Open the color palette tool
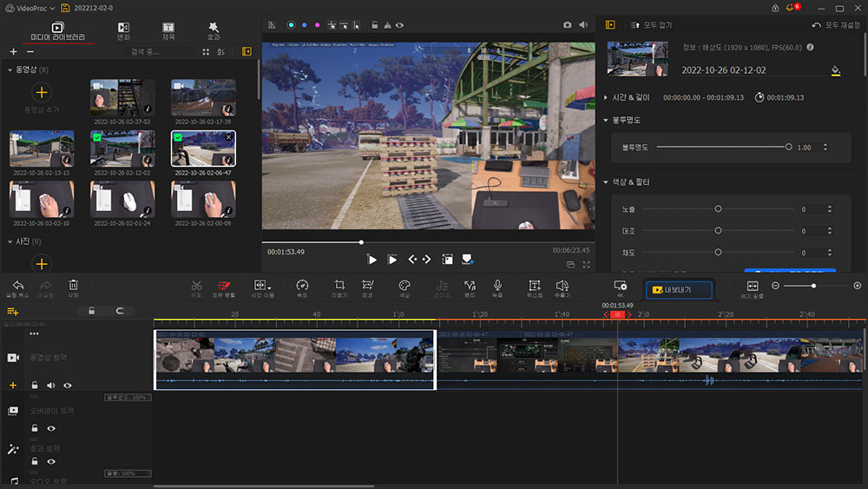 pyautogui.click(x=404, y=286)
